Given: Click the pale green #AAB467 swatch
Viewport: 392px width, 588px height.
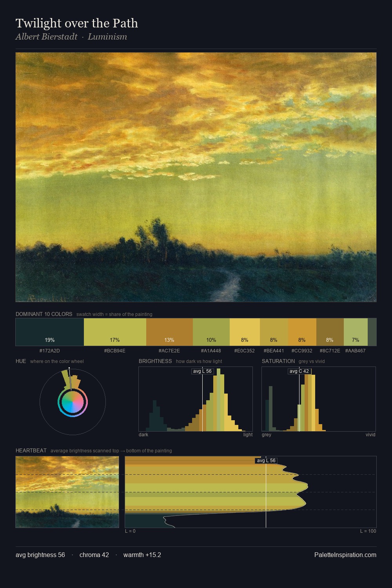Looking at the screenshot, I should pyautogui.click(x=356, y=332).
